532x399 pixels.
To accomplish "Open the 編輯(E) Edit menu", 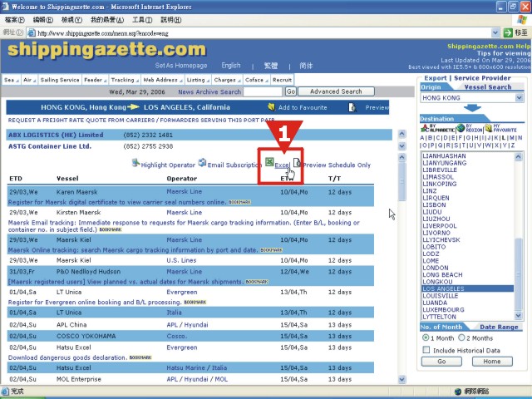I will 42,20.
